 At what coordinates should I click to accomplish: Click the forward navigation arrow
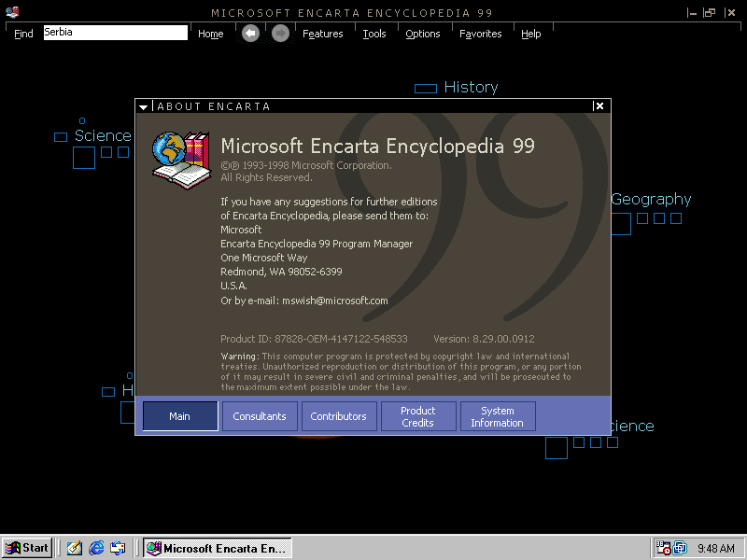tap(280, 34)
